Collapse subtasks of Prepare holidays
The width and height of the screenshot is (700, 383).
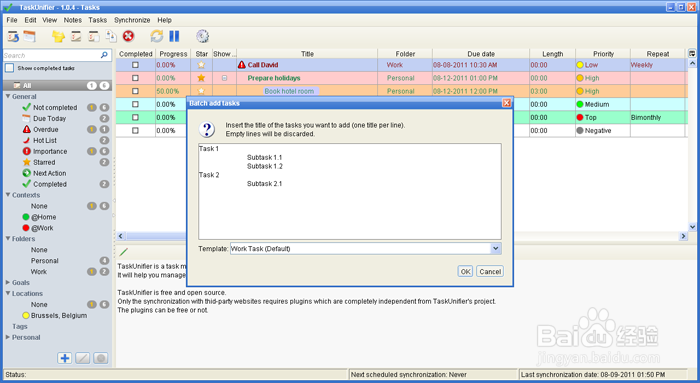tap(225, 78)
